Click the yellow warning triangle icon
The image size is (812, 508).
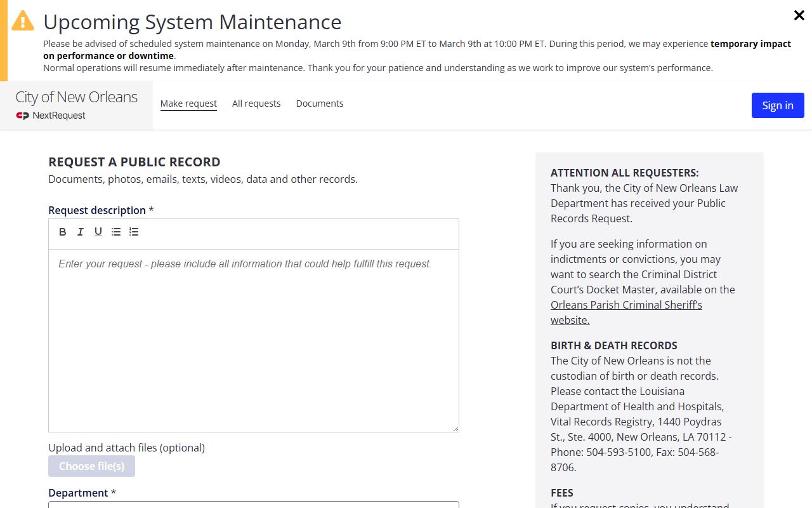23,21
